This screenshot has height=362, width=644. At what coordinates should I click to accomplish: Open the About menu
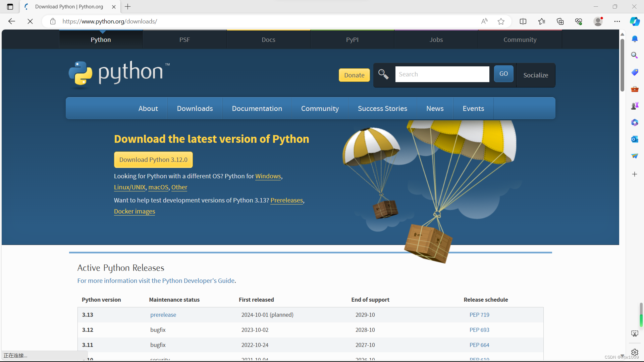pyautogui.click(x=148, y=109)
